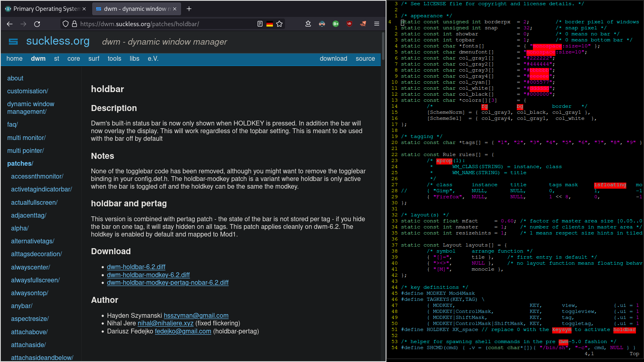Viewport: 644px width, 362px height.
Task: Open the download link in the nav bar
Action: 333,59
